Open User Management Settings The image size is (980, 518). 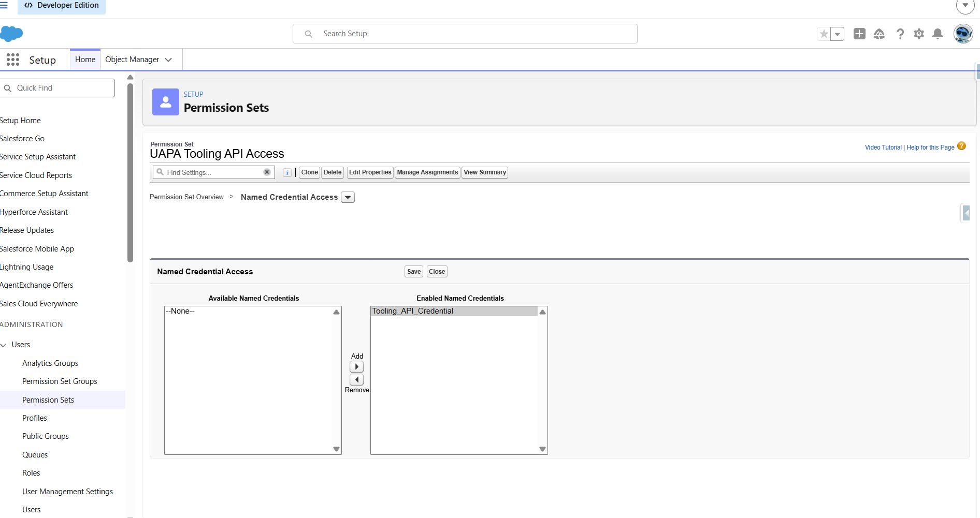(x=67, y=492)
